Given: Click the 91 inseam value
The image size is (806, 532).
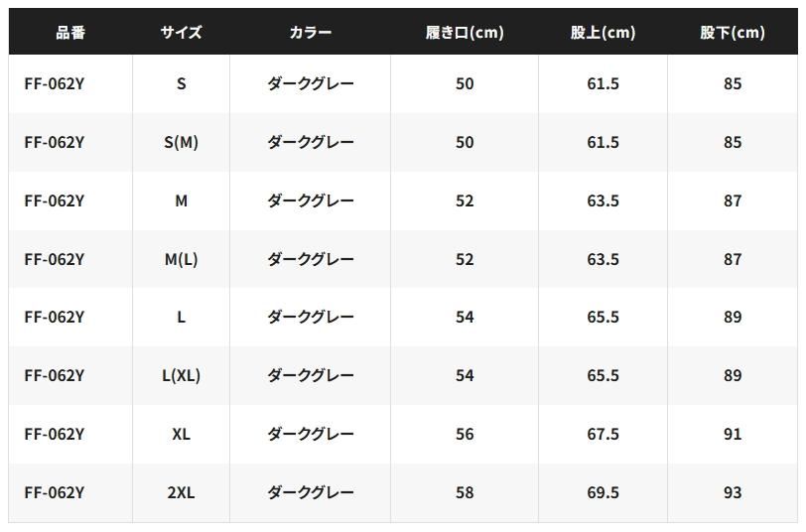Looking at the screenshot, I should coord(733,435).
